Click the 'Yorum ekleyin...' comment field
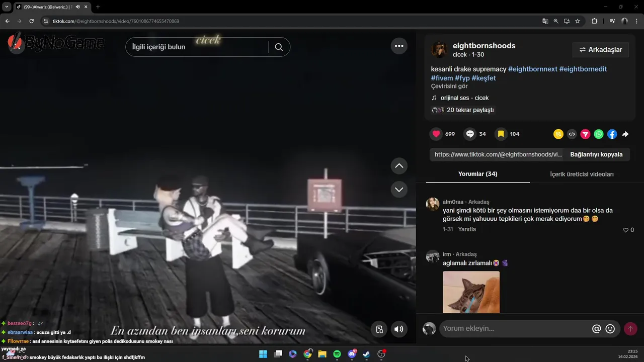The image size is (644, 362). tap(514, 329)
